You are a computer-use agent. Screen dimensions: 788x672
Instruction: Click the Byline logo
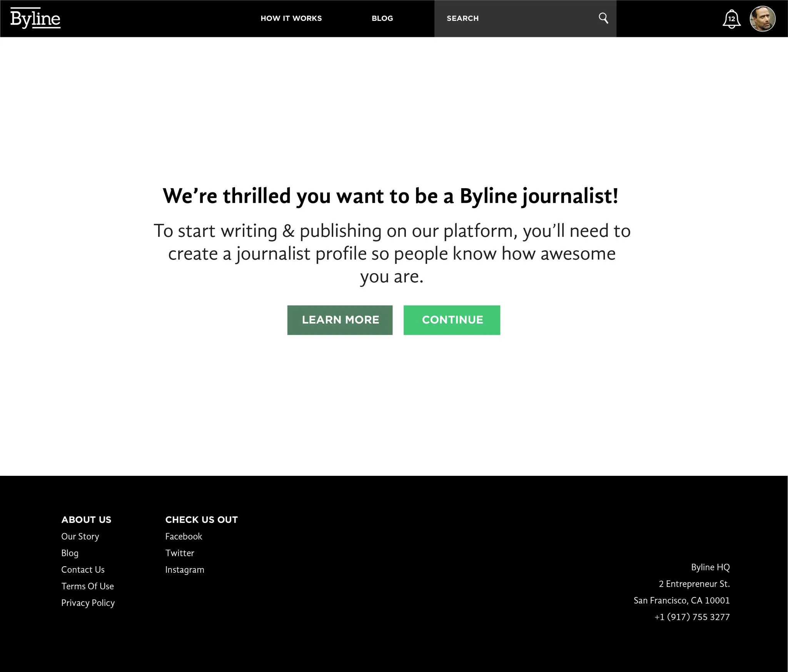35,18
